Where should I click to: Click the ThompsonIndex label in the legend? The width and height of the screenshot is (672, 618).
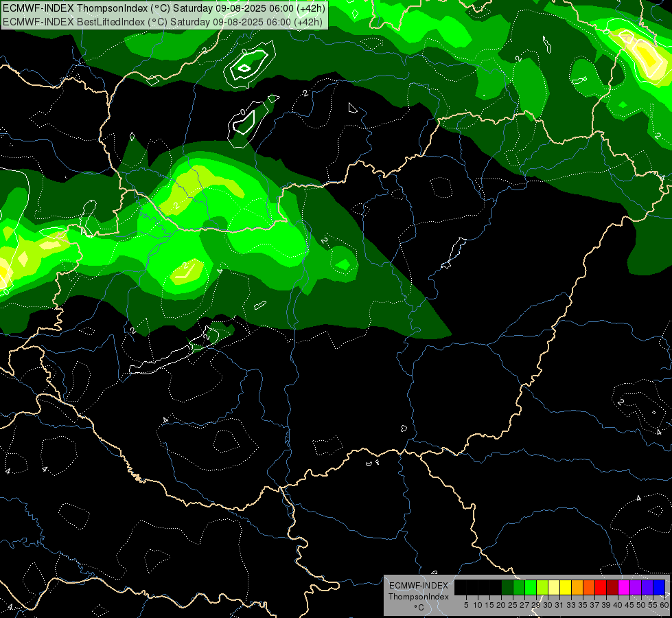[x=419, y=597]
